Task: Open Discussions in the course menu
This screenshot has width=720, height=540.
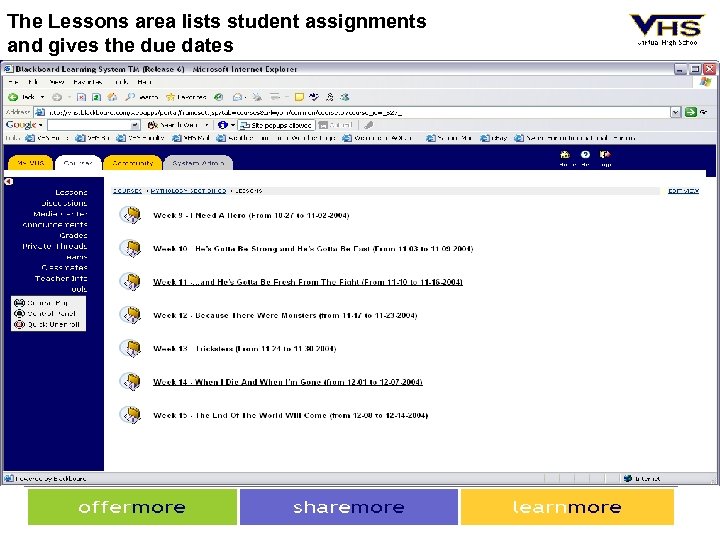Action: point(64,203)
